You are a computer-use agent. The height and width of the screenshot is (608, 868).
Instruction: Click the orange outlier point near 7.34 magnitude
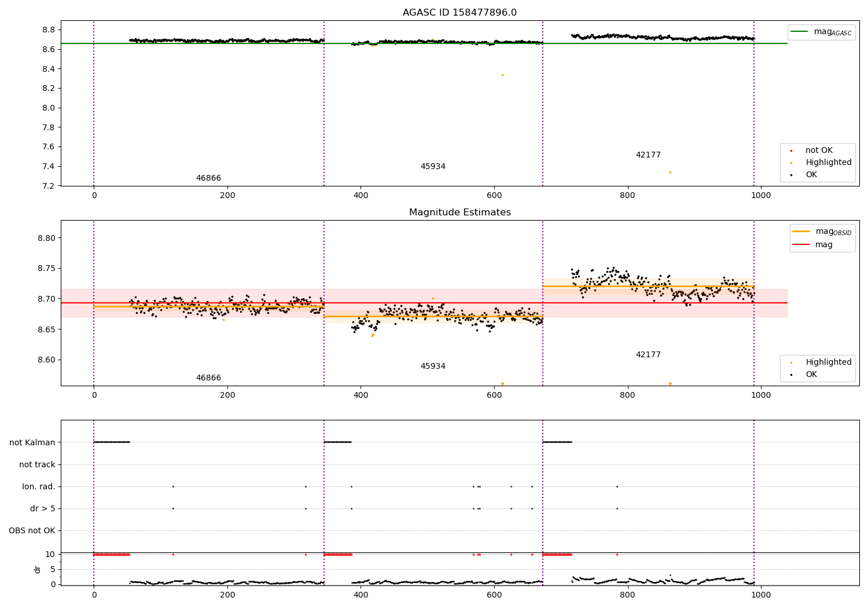point(670,172)
